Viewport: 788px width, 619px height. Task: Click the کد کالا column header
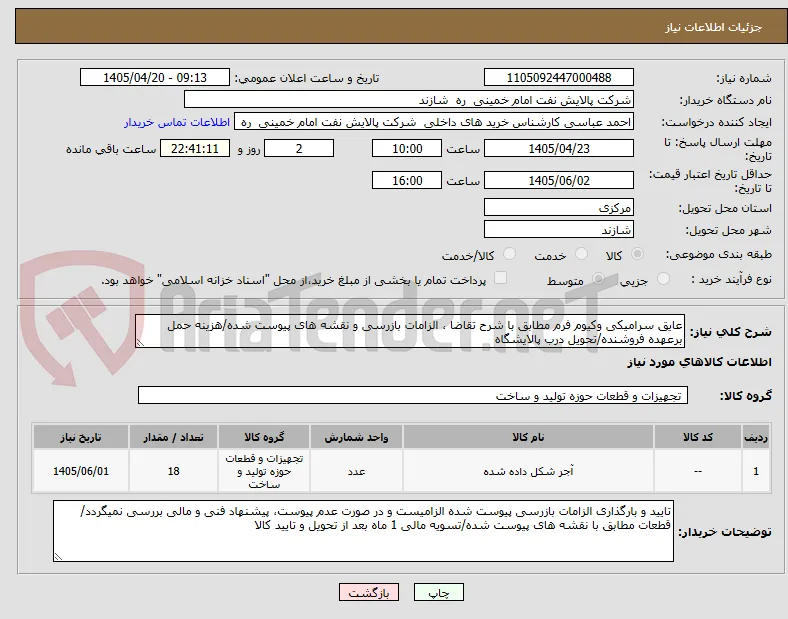pyautogui.click(x=698, y=437)
